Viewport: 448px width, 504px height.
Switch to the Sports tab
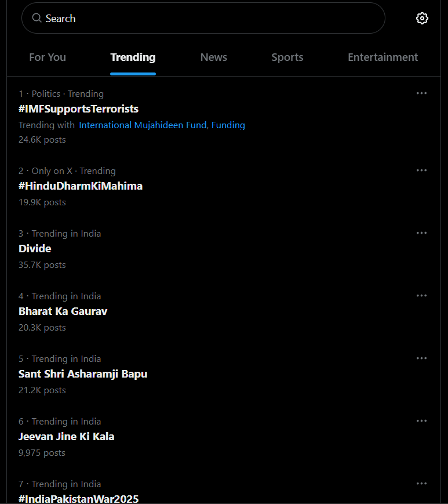287,57
